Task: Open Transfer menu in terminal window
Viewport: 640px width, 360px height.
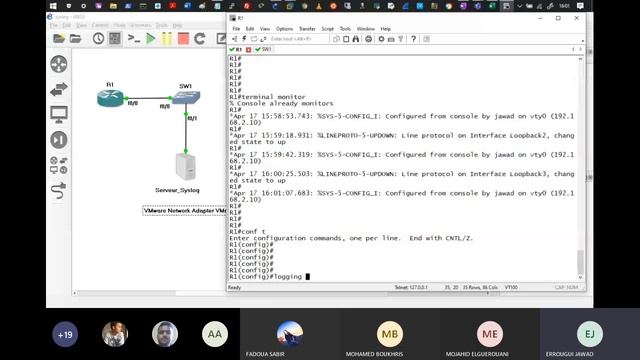Action: (x=307, y=29)
